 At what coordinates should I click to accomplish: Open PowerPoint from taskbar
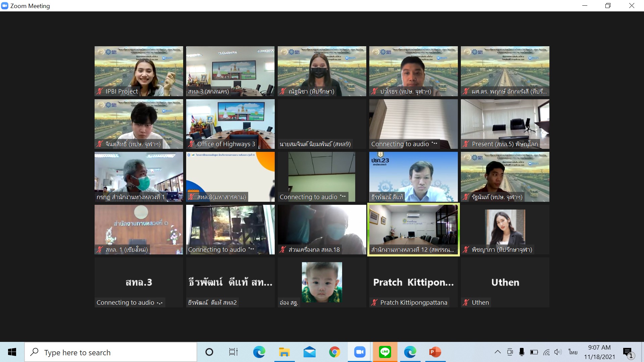coord(435,352)
